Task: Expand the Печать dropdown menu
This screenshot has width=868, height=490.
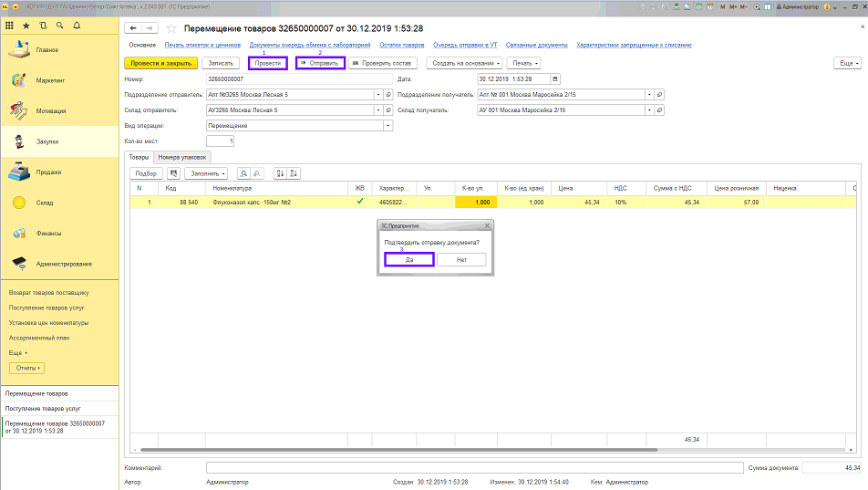Action: (523, 63)
